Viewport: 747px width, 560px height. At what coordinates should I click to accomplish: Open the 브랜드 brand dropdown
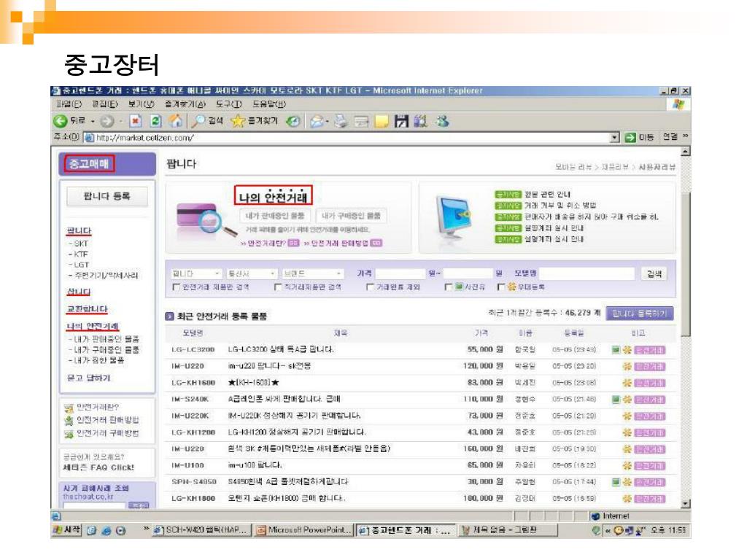pos(312,274)
